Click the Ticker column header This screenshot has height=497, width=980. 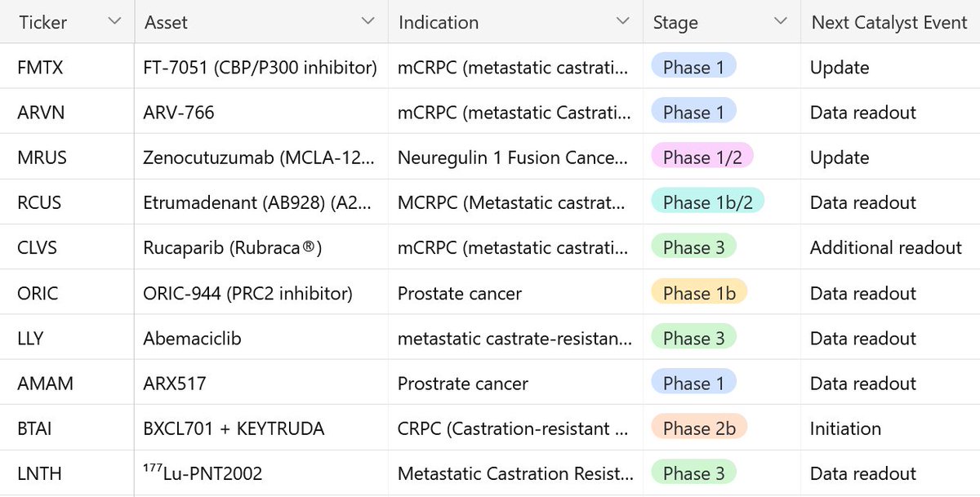tap(67, 21)
